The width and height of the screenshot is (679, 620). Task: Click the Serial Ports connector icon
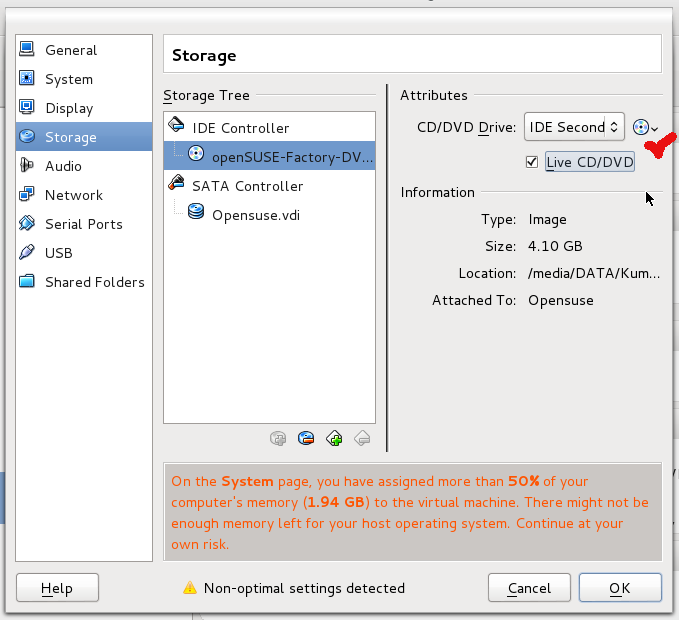(26, 223)
